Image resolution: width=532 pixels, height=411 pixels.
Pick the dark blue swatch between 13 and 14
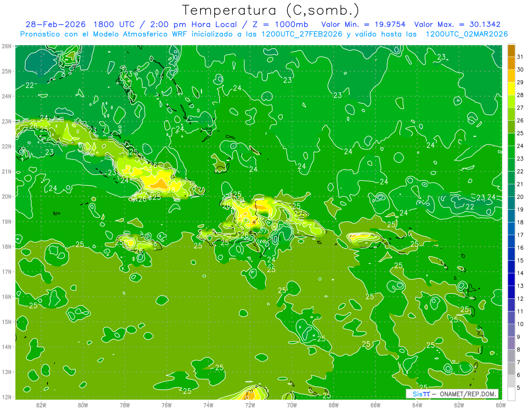(511, 279)
